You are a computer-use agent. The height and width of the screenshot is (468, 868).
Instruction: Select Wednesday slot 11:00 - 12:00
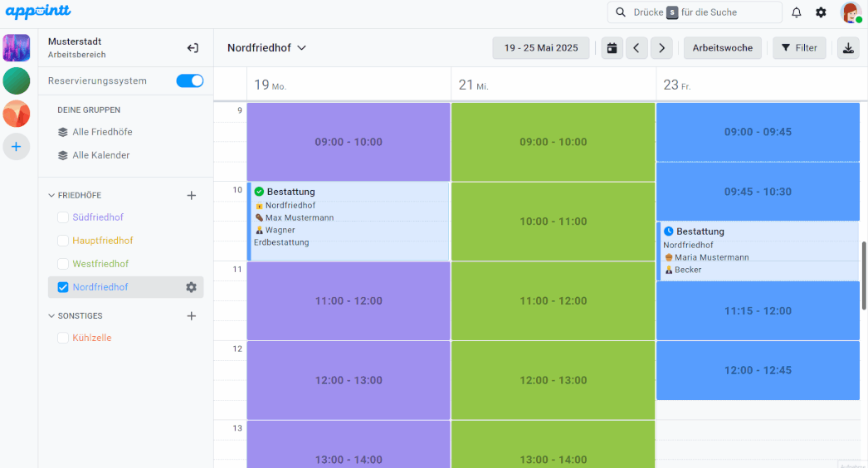(x=553, y=300)
